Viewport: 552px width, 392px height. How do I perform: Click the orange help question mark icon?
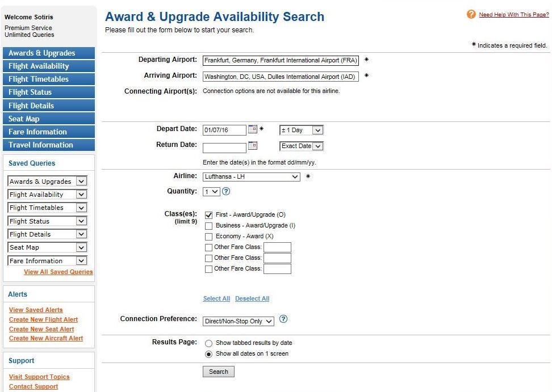pyautogui.click(x=471, y=14)
